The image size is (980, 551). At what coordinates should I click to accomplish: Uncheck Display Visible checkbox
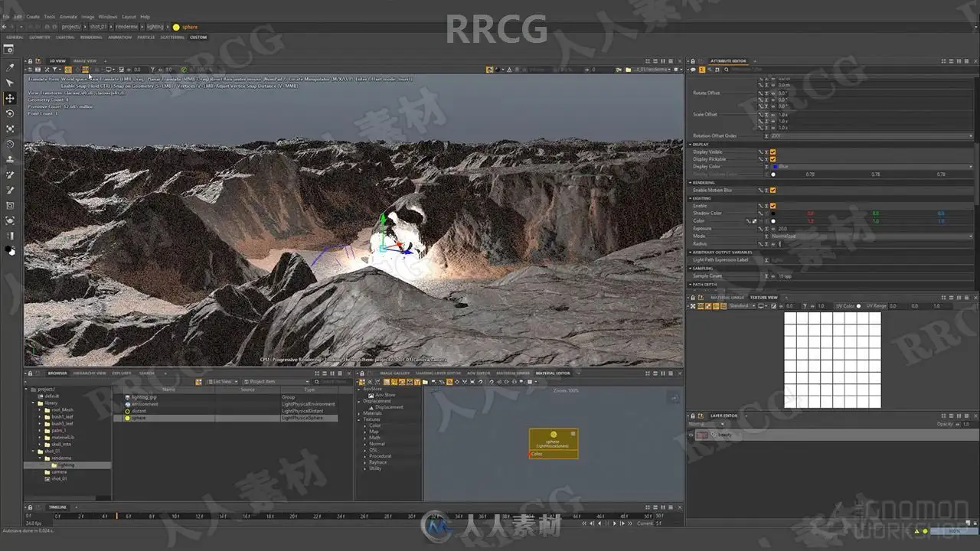coord(773,152)
